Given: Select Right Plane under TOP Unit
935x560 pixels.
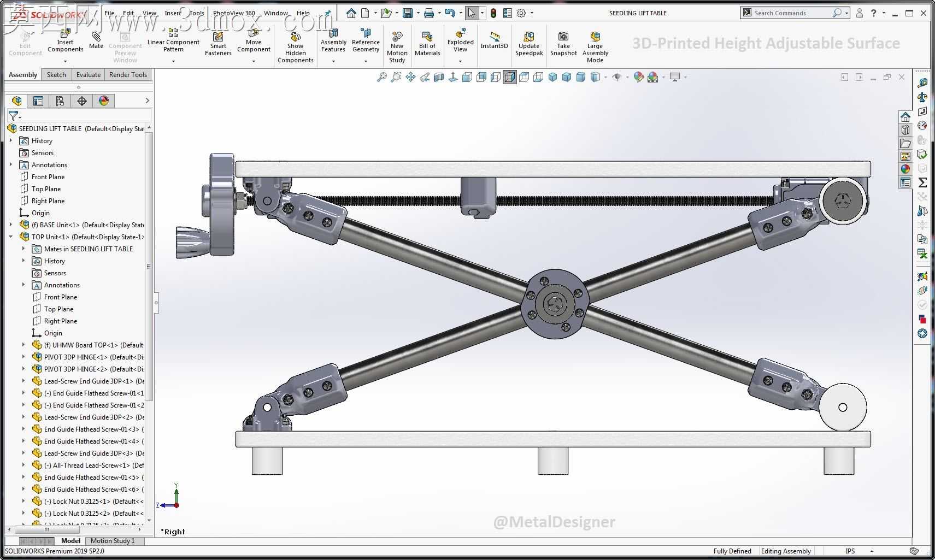Looking at the screenshot, I should click(60, 321).
